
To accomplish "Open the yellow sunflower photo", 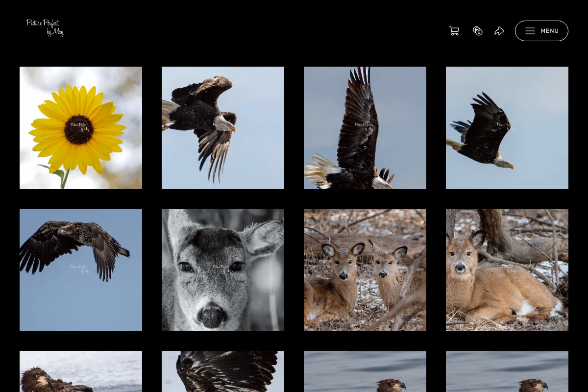I will coord(81,128).
